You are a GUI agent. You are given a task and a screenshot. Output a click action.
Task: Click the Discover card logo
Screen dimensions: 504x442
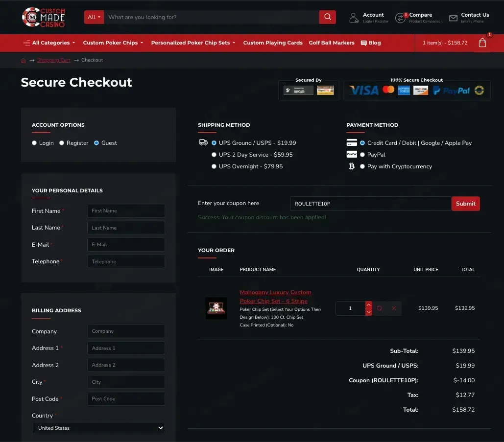[421, 91]
